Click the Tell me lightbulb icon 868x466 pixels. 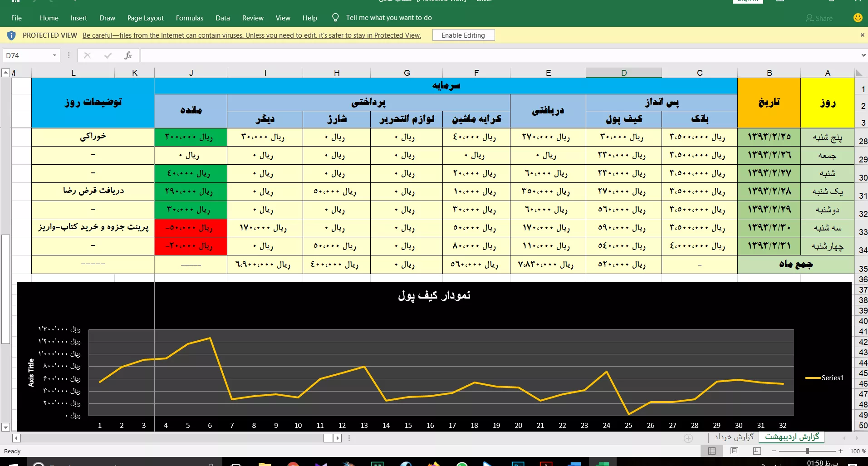(335, 18)
